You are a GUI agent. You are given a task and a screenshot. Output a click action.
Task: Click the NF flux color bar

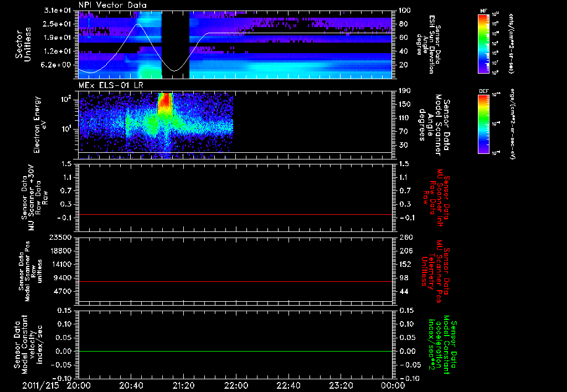tap(483, 44)
